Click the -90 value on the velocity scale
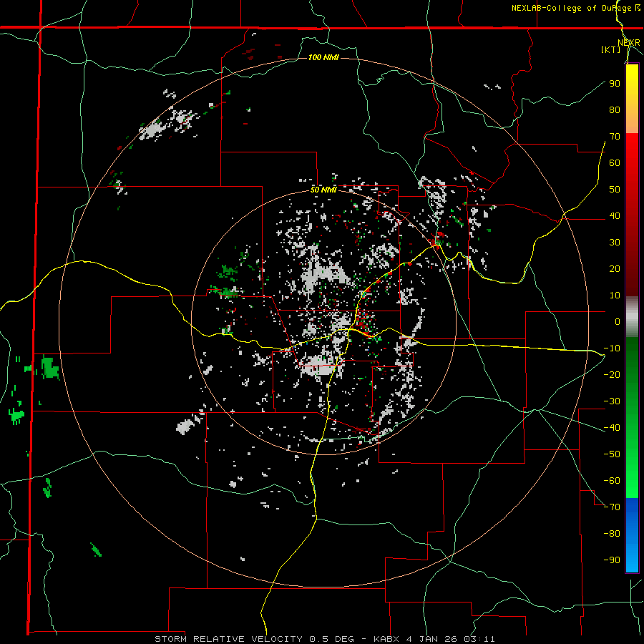The image size is (644, 644). point(612,560)
